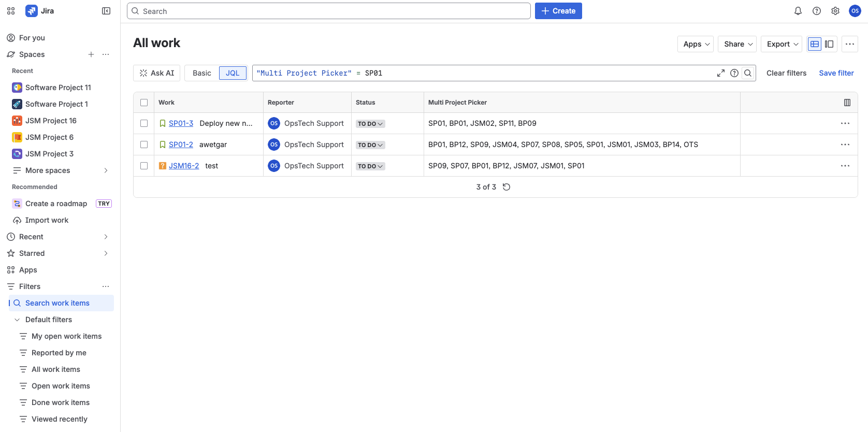
Task: Open the Apps dropdown
Action: click(x=696, y=44)
